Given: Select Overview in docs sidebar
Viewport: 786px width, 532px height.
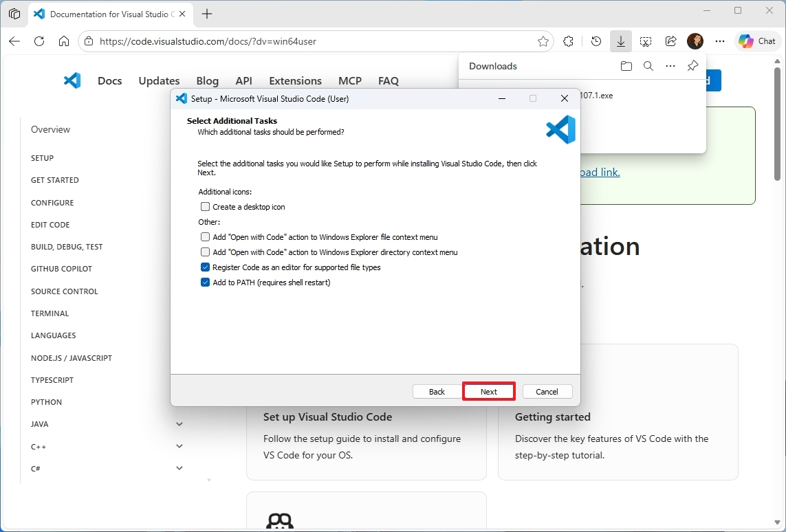Looking at the screenshot, I should [51, 129].
